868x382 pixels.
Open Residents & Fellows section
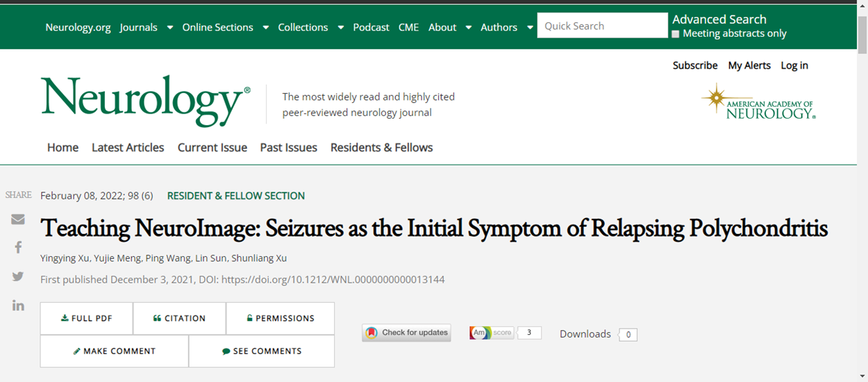(381, 147)
